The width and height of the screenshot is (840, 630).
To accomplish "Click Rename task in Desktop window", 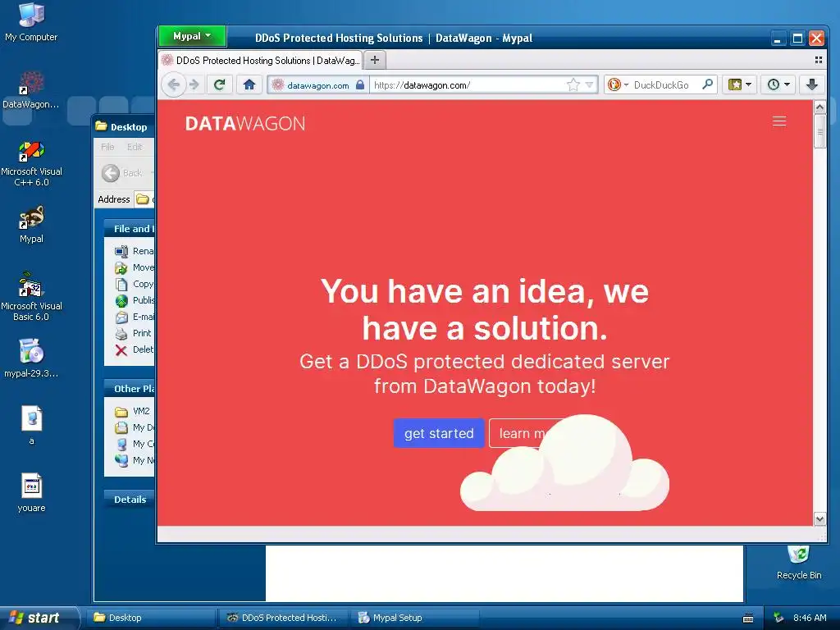I will pyautogui.click(x=135, y=251).
